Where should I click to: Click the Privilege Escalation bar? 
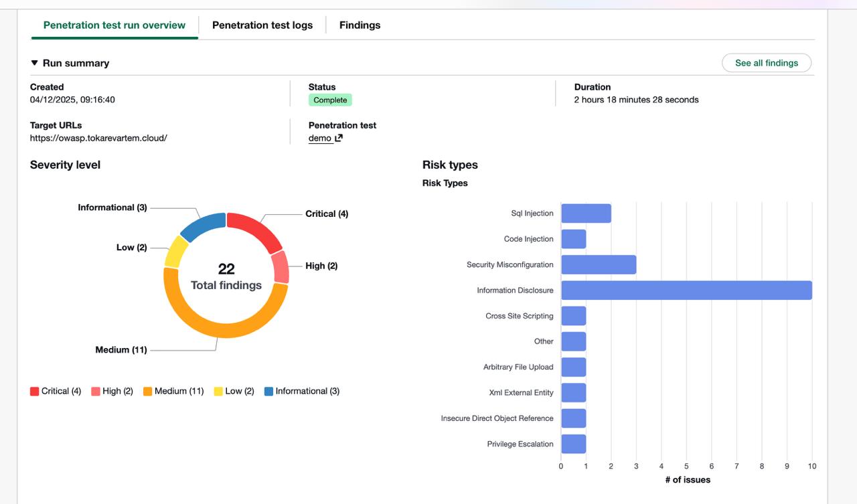pos(573,444)
